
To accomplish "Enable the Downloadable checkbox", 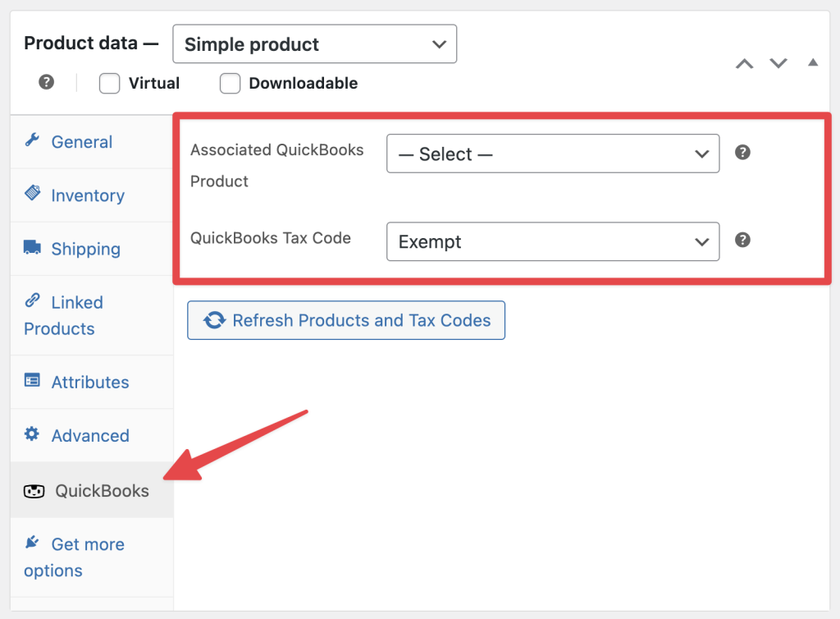I will pyautogui.click(x=230, y=83).
